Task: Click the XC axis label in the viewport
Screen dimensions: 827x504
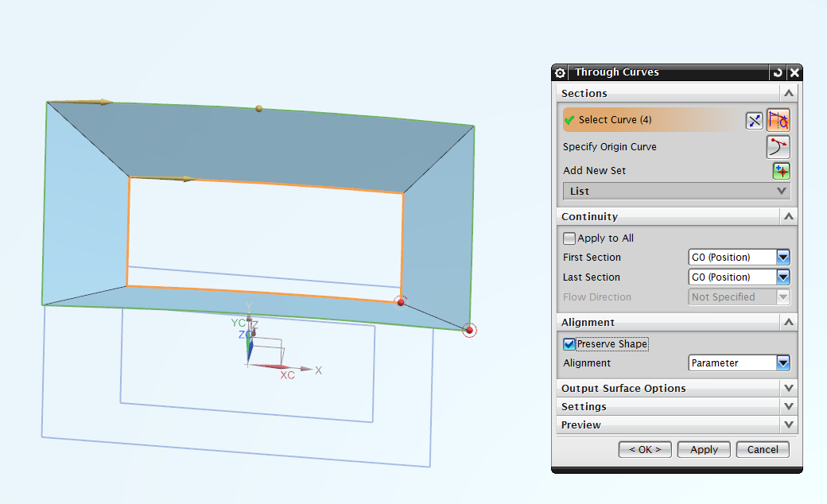Action: click(287, 375)
